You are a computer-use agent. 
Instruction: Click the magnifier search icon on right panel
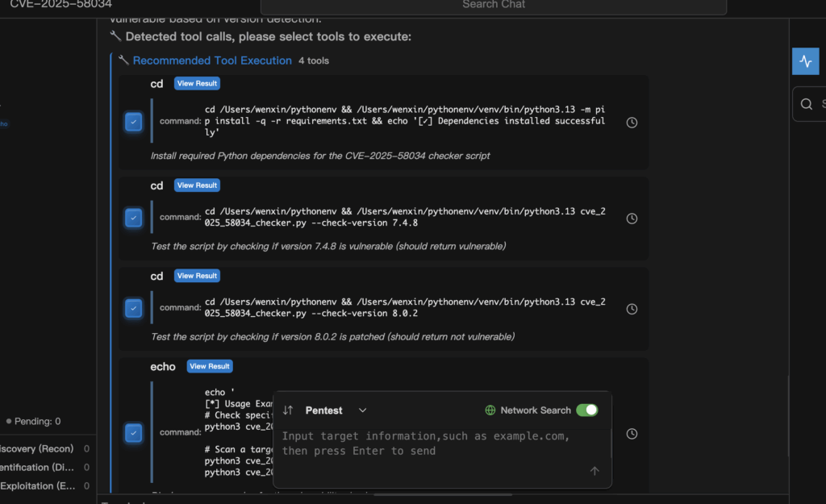pyautogui.click(x=806, y=104)
